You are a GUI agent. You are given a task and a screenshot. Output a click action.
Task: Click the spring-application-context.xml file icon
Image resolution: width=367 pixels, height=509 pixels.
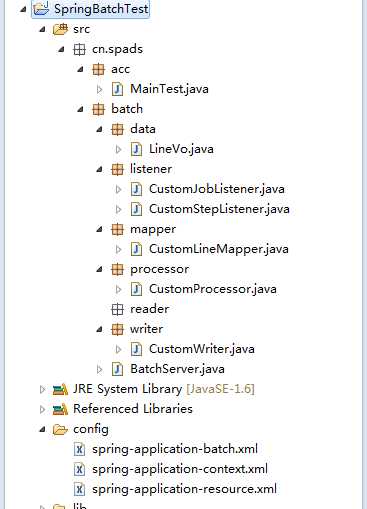pyautogui.click(x=79, y=469)
